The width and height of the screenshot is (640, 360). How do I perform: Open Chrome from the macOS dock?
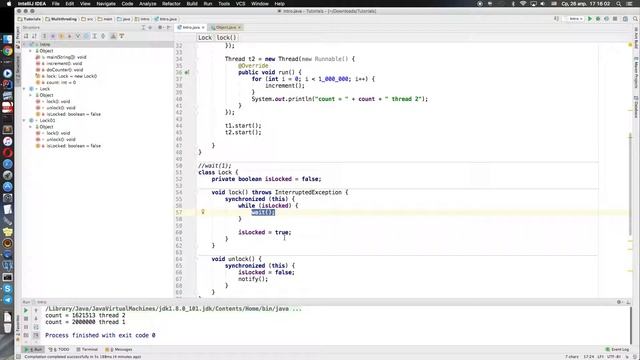(x=7, y=51)
